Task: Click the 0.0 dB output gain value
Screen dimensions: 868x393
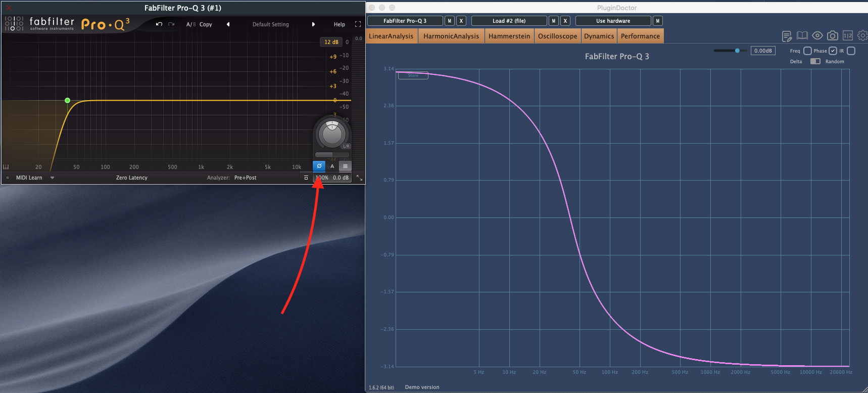Action: coord(341,178)
